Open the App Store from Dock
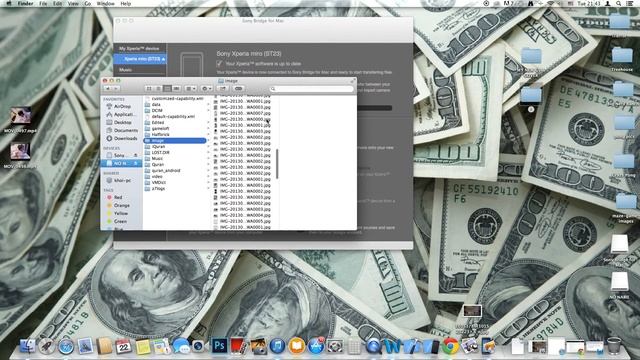 [316, 346]
